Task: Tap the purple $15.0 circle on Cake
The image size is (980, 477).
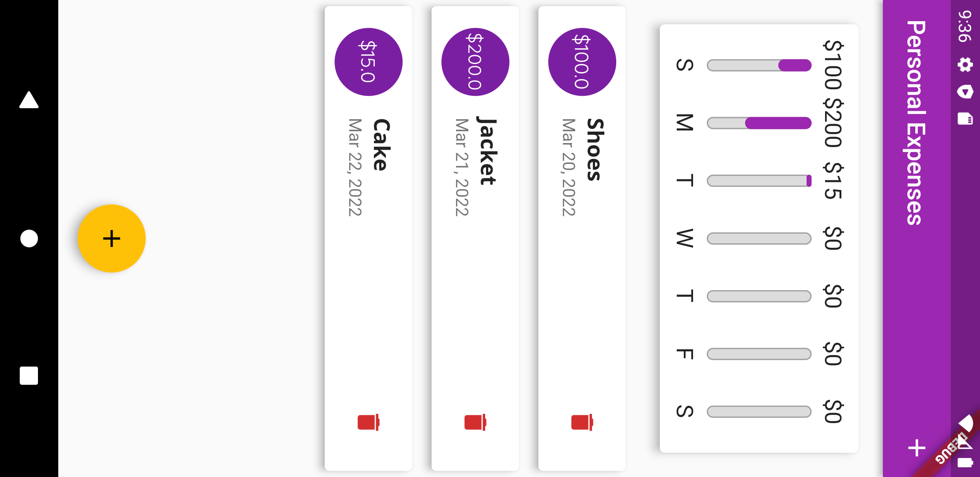Action: tap(369, 62)
